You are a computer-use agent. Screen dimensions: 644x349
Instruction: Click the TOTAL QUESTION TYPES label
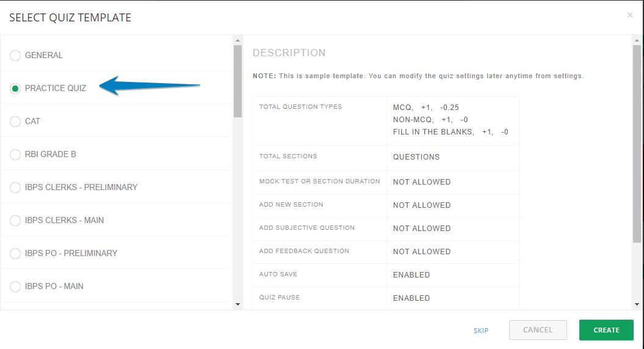(x=300, y=107)
